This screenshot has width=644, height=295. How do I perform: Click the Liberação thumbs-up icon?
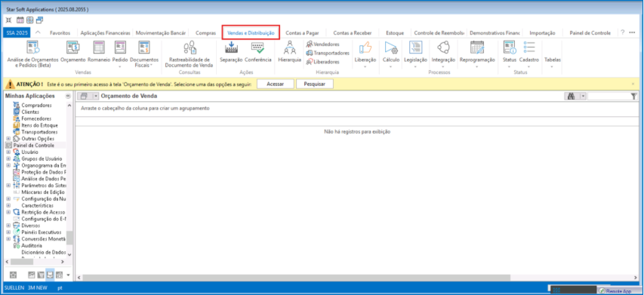coord(365,48)
